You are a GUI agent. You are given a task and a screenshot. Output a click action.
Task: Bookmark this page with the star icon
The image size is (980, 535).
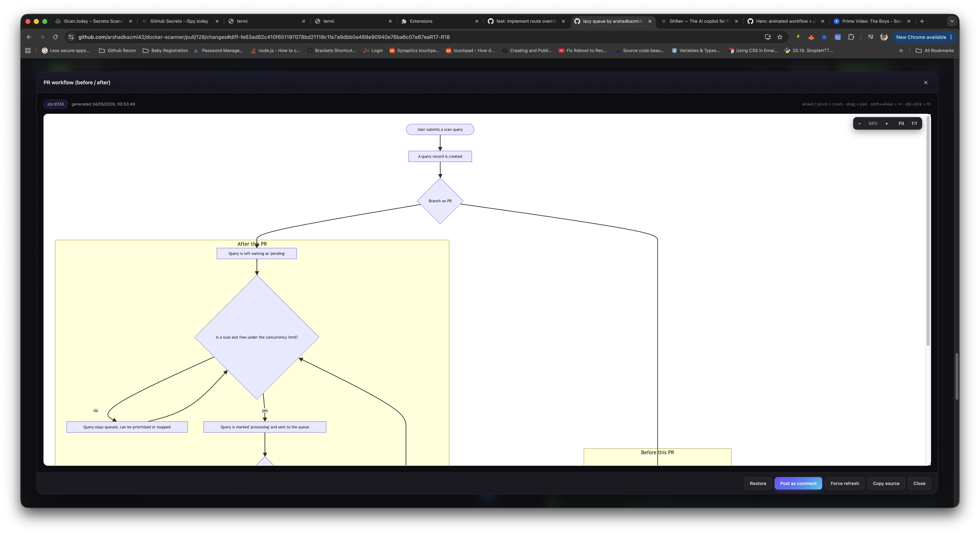(780, 37)
